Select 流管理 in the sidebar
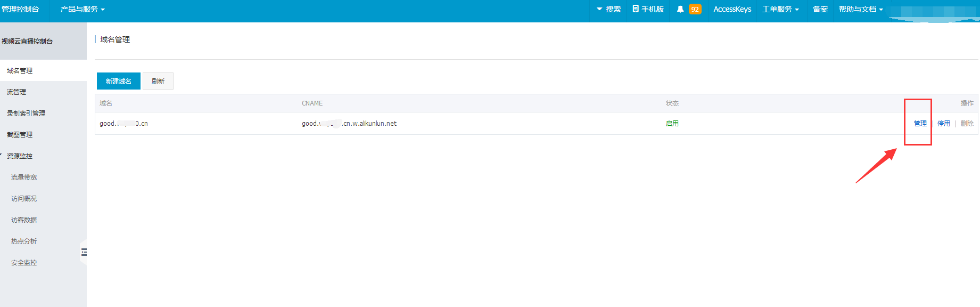The width and height of the screenshot is (980, 307). (x=17, y=92)
